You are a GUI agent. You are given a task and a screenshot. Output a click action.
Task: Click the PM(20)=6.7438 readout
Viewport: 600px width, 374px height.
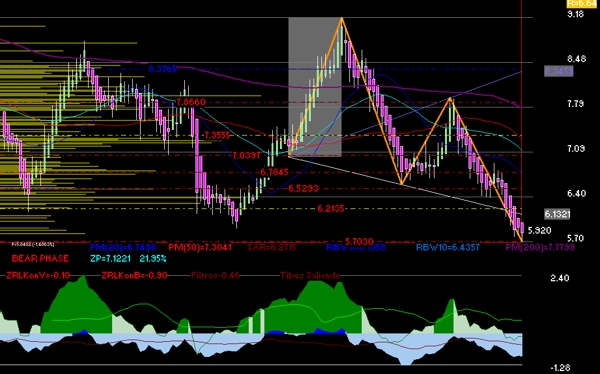pyautogui.click(x=123, y=247)
